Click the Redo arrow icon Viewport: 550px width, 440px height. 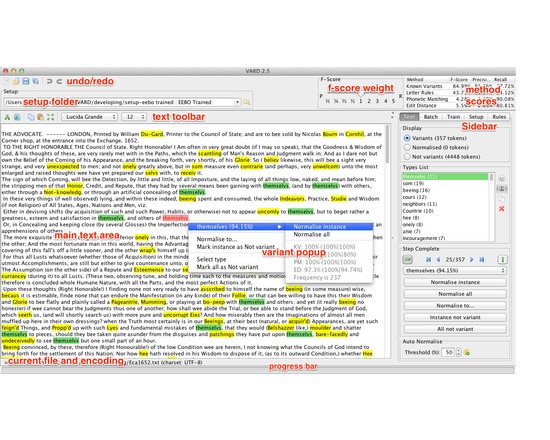pyautogui.click(x=59, y=81)
